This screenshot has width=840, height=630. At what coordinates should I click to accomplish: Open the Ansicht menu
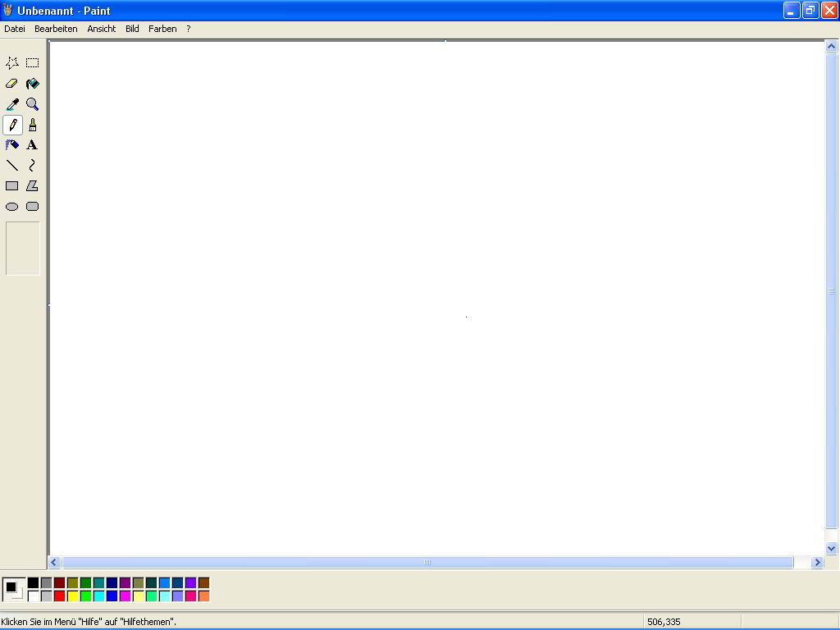(x=101, y=29)
